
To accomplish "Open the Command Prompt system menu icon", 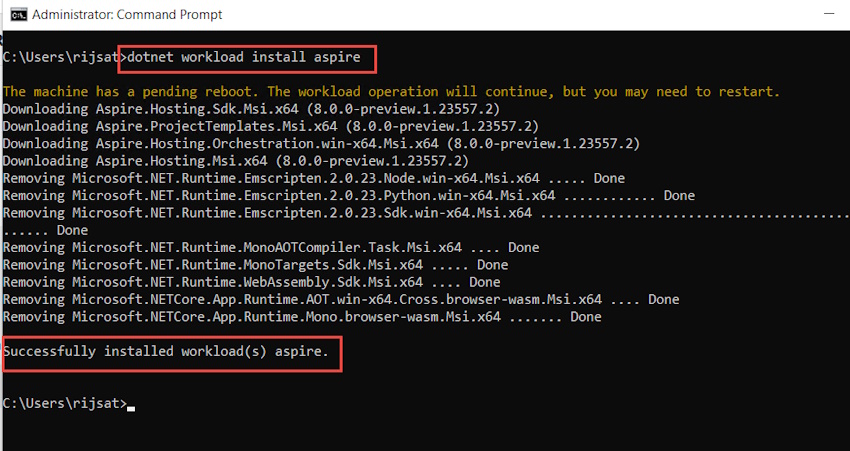I will [18, 15].
